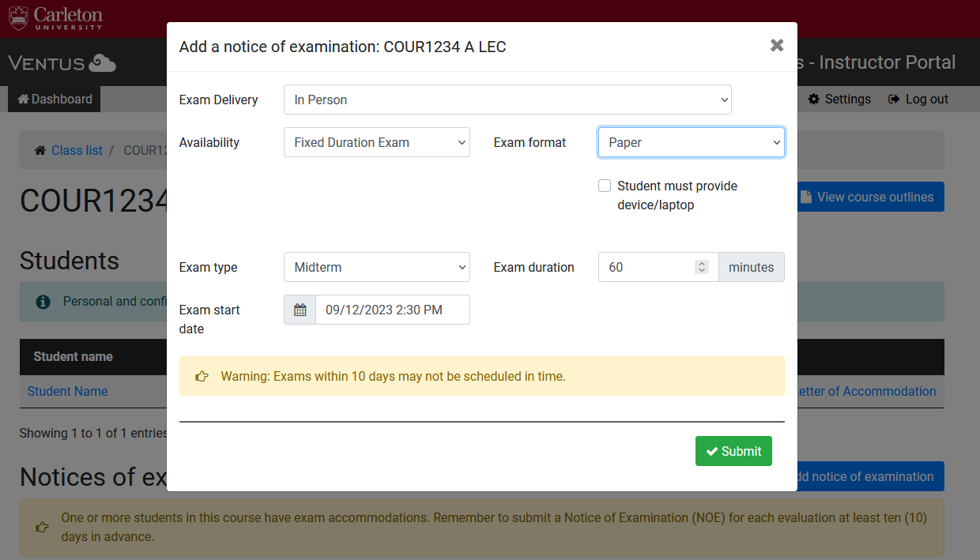Open the Exam format dropdown showing Paper
Screen dimensions: 980x560
[x=691, y=142]
